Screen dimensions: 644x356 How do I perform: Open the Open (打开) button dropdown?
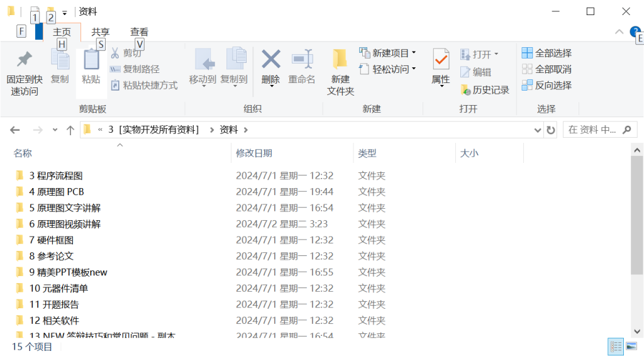(x=496, y=54)
